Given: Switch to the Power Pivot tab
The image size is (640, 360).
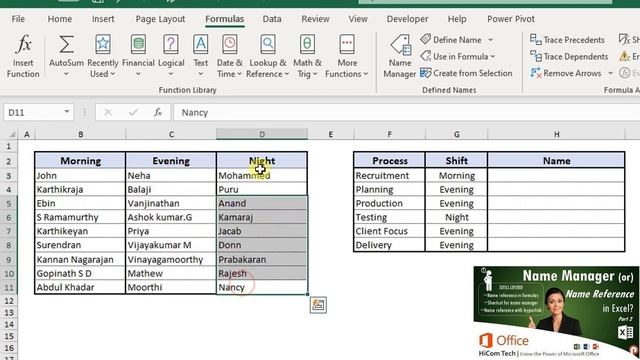Looking at the screenshot, I should pos(511,19).
